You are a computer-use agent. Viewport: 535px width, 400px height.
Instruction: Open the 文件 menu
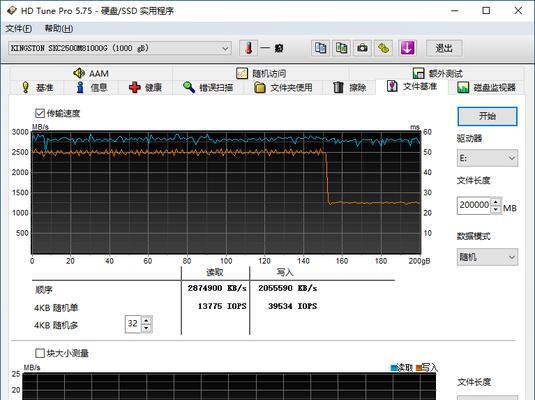click(x=18, y=28)
